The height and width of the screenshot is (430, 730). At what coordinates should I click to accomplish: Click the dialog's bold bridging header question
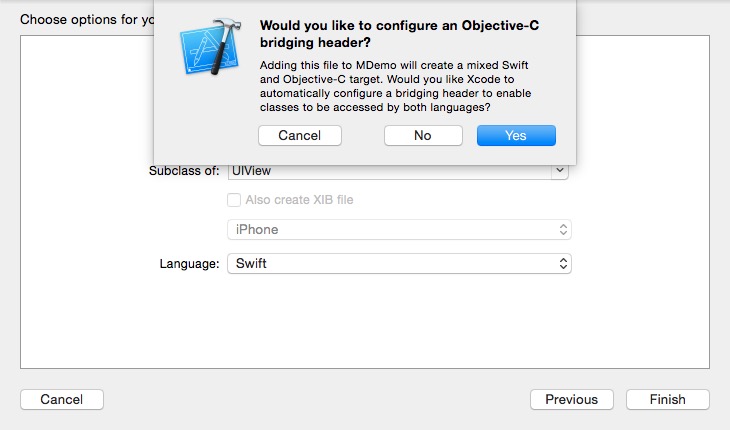399,34
